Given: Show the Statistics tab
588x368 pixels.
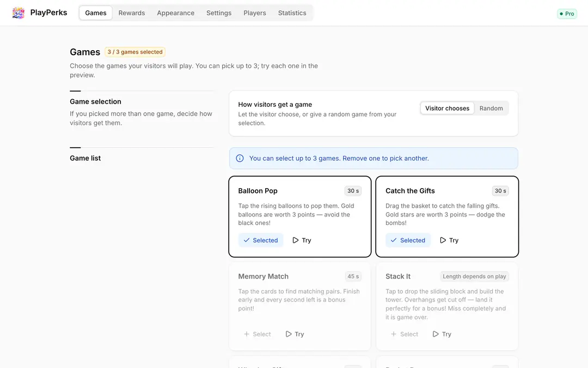Looking at the screenshot, I should click(x=292, y=13).
